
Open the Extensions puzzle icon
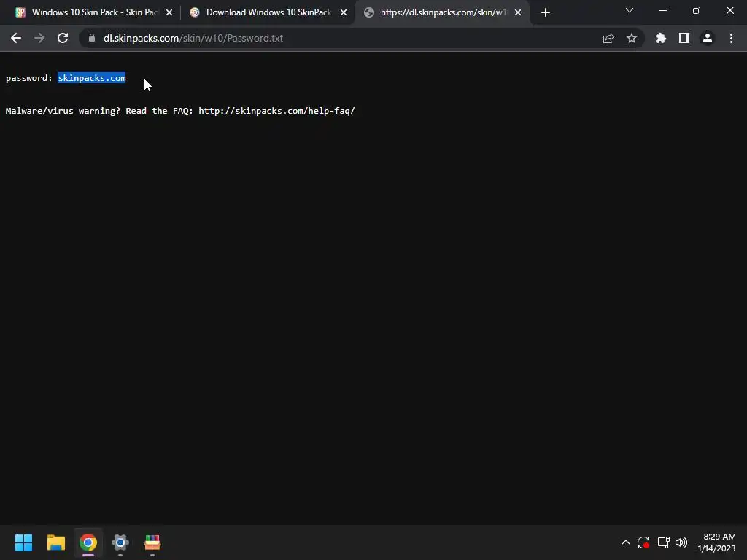[x=661, y=38]
